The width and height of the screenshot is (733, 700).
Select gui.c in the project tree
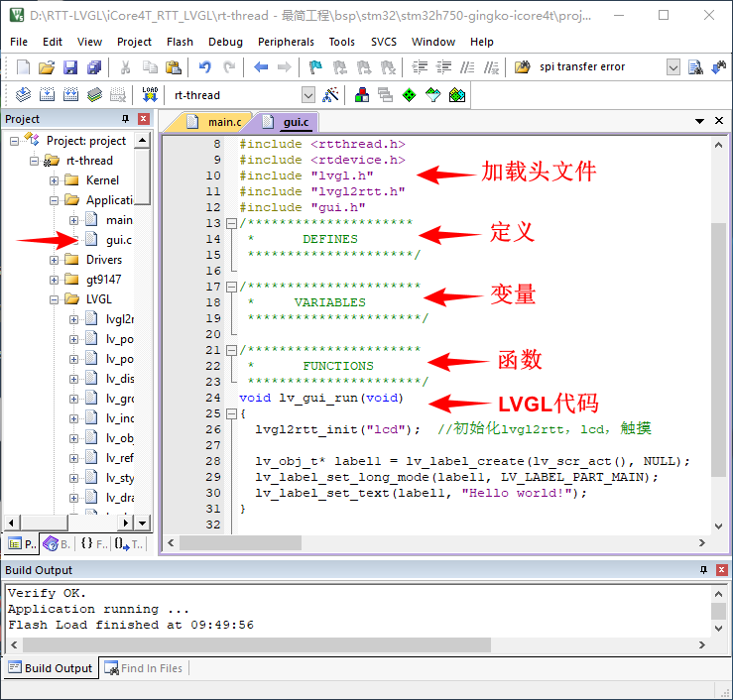click(x=118, y=240)
